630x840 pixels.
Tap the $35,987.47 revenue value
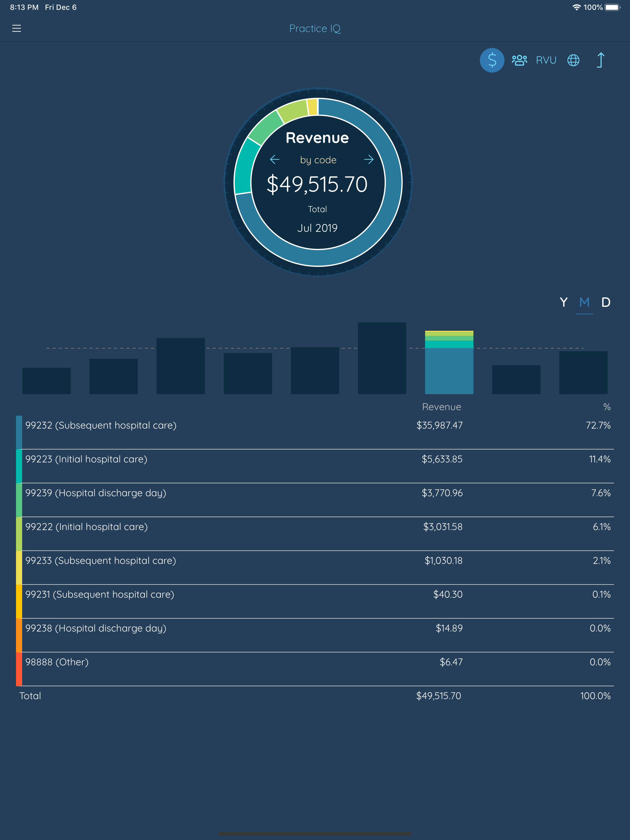pos(439,425)
